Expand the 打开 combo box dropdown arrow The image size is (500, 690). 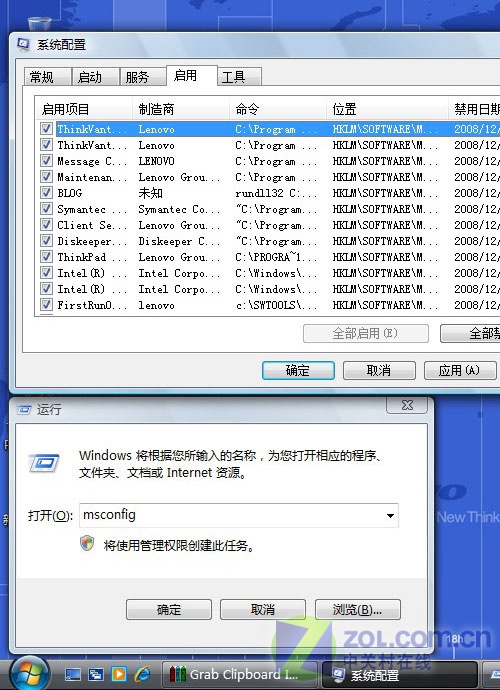pos(390,516)
